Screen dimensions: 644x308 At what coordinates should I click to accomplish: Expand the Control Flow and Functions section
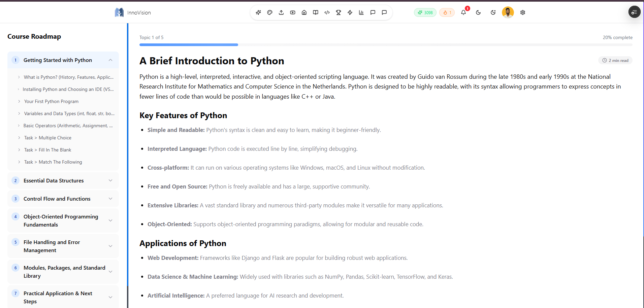(63, 199)
